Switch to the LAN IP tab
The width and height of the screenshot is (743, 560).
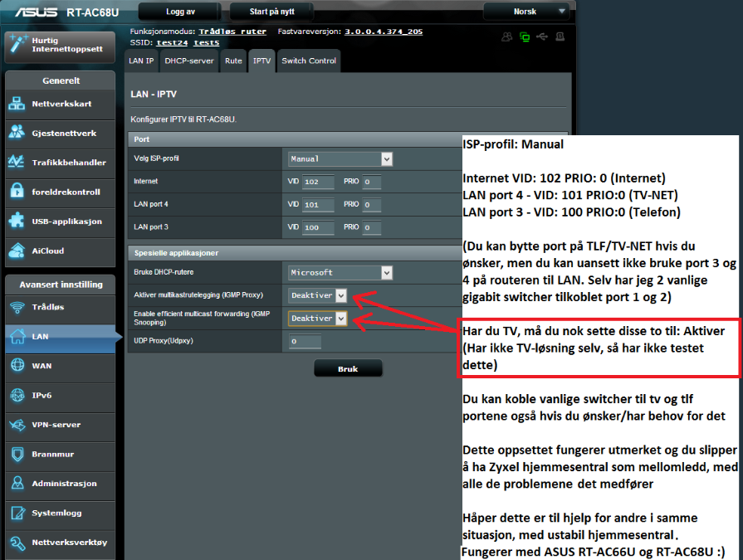click(x=141, y=61)
